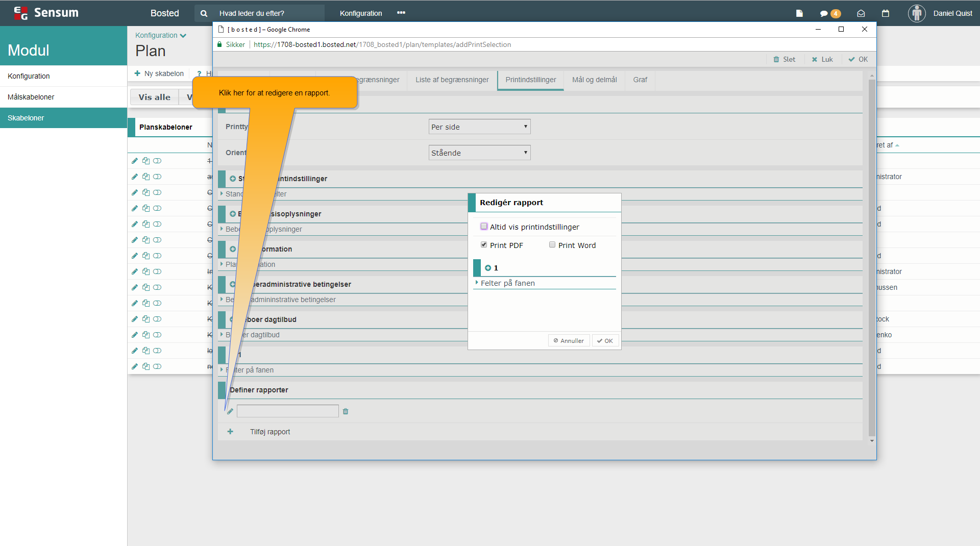Uncheck the Print PDF checkbox
The width and height of the screenshot is (980, 546).
(484, 245)
